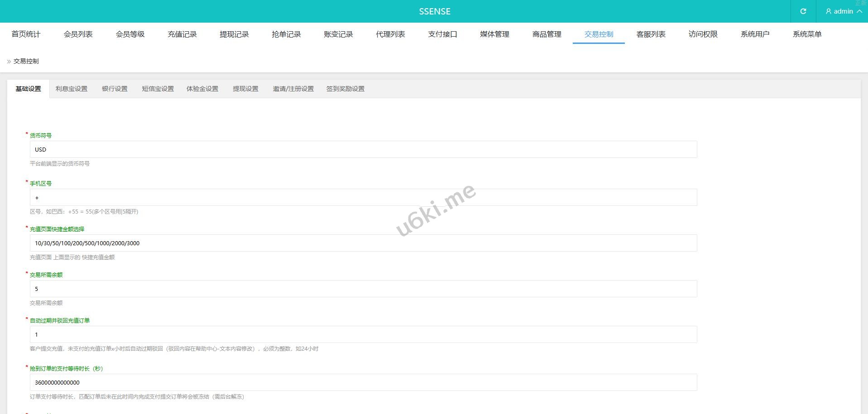
Task: Open 抢单记录 menu
Action: tap(286, 34)
